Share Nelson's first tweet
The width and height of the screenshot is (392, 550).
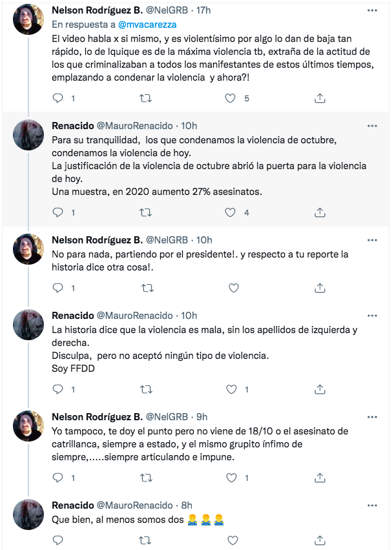click(x=319, y=98)
